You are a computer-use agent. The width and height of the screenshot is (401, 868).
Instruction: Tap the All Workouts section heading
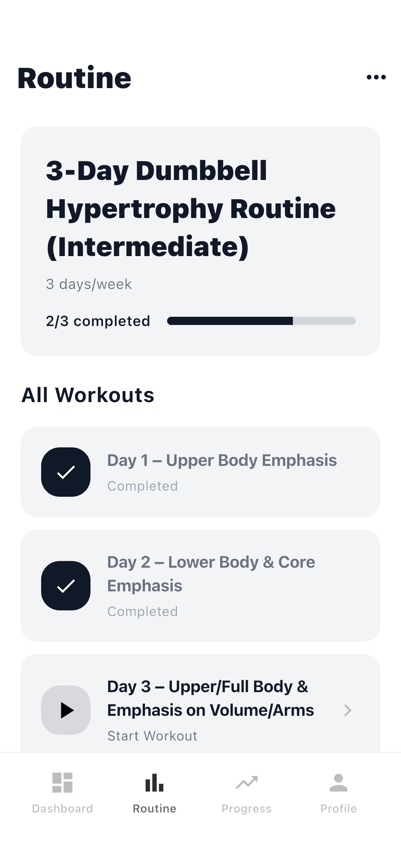coord(88,395)
